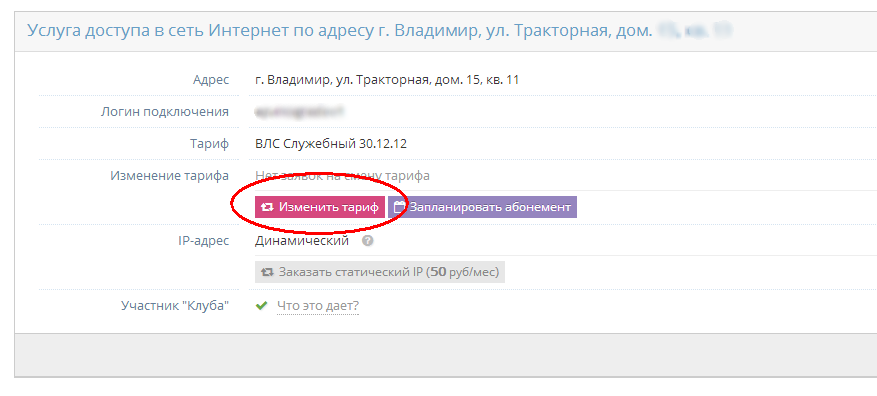Click the 'Логин подключения' field label

click(164, 112)
